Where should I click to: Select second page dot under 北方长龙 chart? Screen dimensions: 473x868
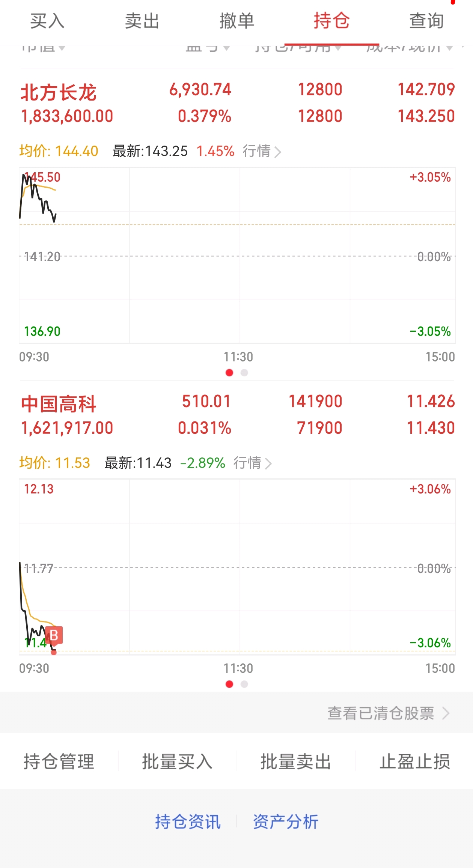pos(244,373)
